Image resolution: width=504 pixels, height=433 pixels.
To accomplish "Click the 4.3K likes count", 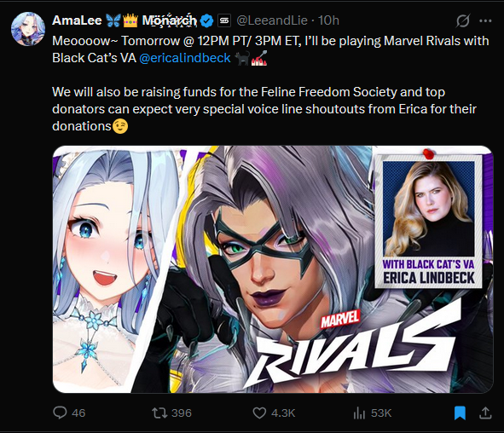I will 283,413.
